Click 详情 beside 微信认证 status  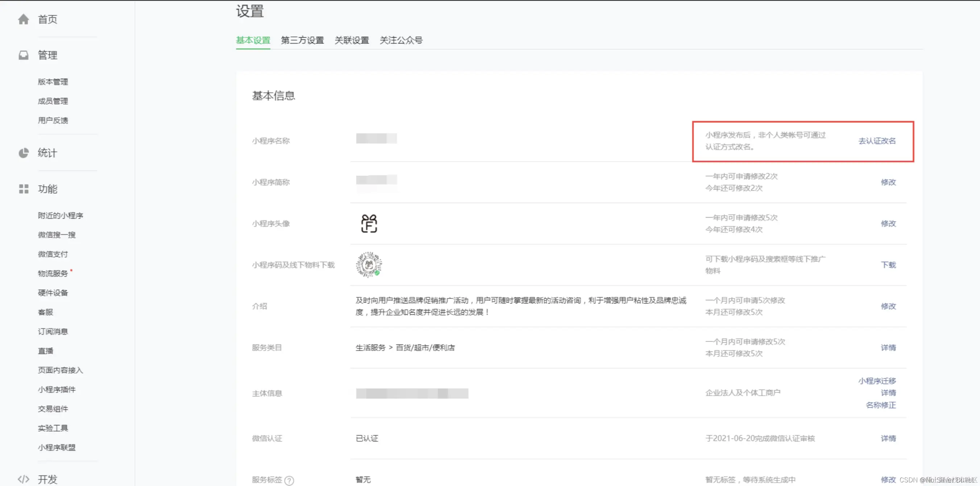tap(889, 438)
